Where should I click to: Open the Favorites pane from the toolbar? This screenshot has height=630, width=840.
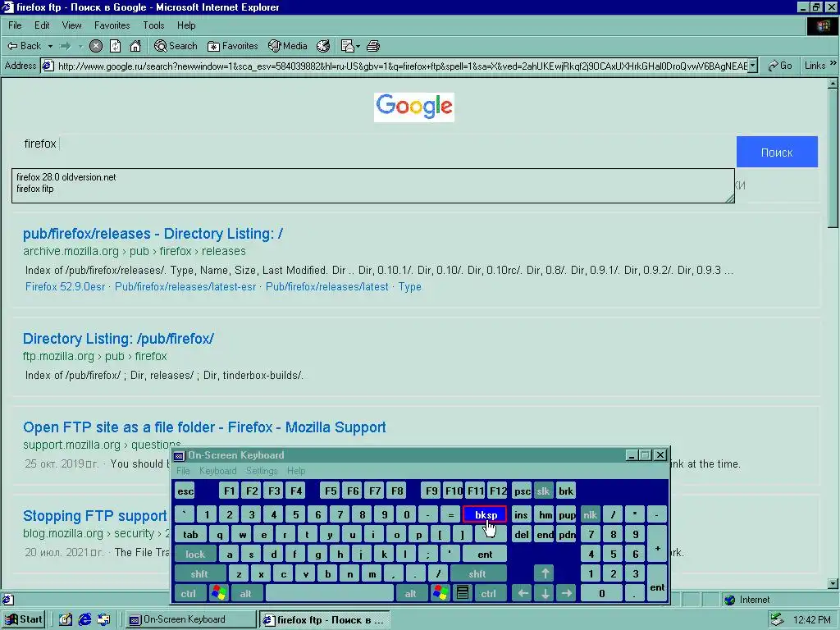pos(232,46)
